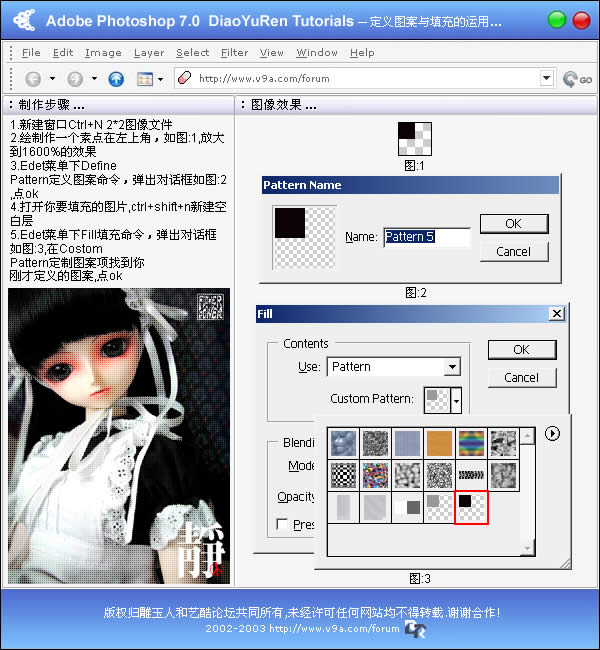Viewport: 600px width, 650px height.
Task: Select the light gray diagonal satin pattern
Action: (375, 507)
